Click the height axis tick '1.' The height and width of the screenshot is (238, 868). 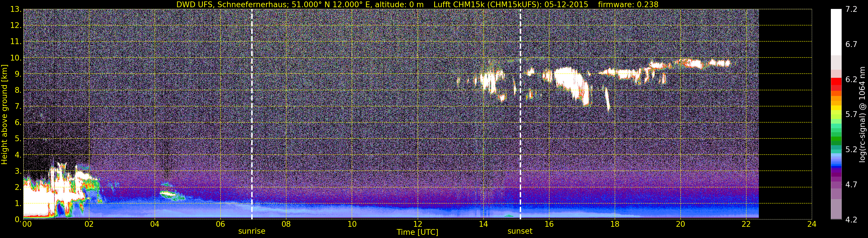click(18, 204)
